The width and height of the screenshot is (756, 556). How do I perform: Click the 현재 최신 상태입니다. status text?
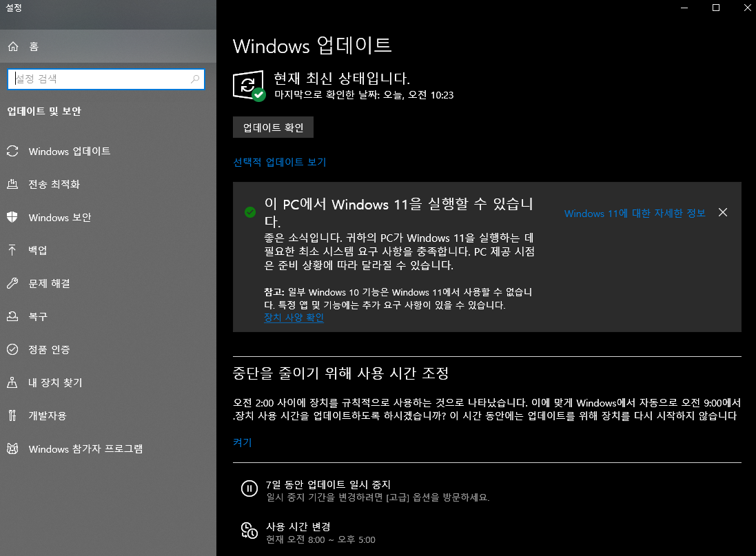(342, 78)
